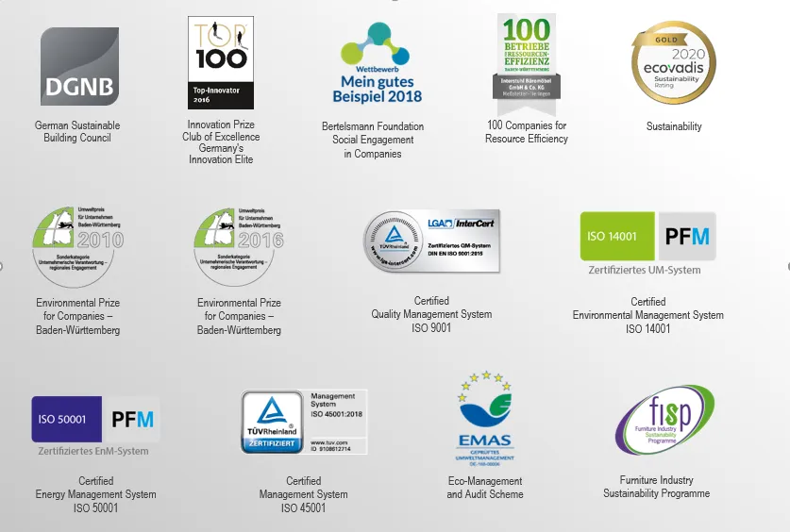
Task: Select the LGA InterCert ISO 9001 seal
Action: point(431,241)
